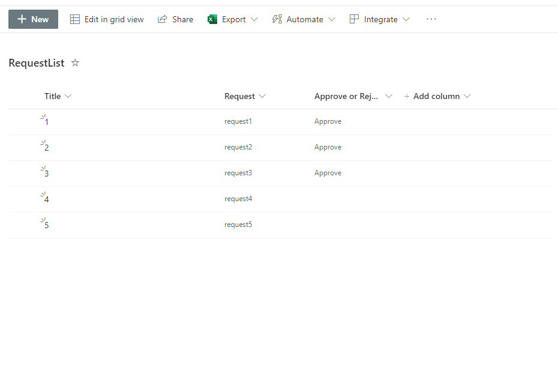558x392 pixels.
Task: Expand the Add column chevron
Action: click(x=467, y=96)
